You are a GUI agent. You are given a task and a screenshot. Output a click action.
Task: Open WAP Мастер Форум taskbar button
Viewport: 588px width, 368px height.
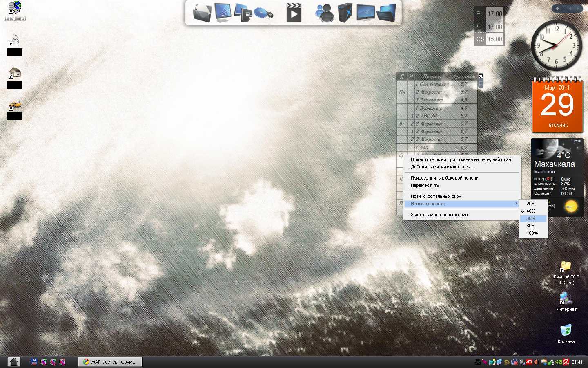(110, 362)
